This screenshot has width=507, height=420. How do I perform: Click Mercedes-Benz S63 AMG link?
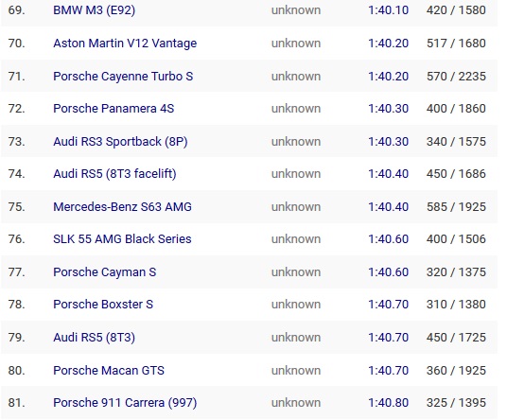pos(122,207)
